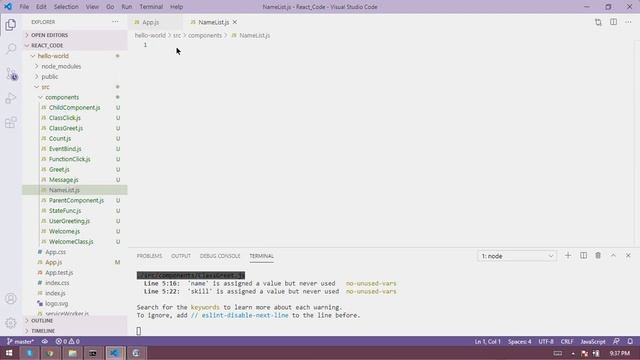Switch to the OUTPUT panel tab

pyautogui.click(x=181, y=256)
